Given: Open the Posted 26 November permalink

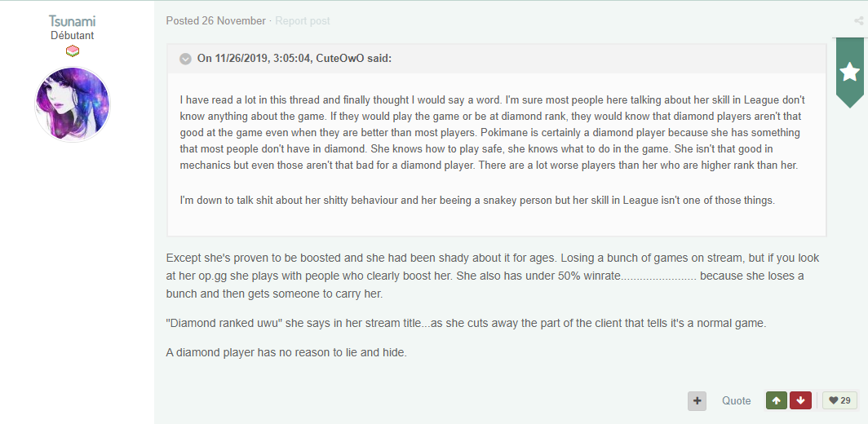Looking at the screenshot, I should click(x=216, y=20).
